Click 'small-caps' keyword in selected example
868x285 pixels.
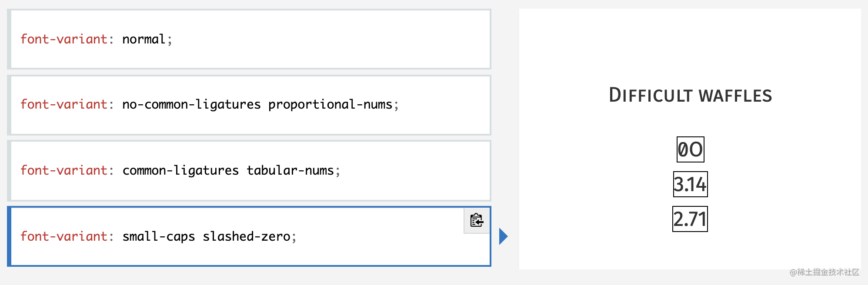159,236
